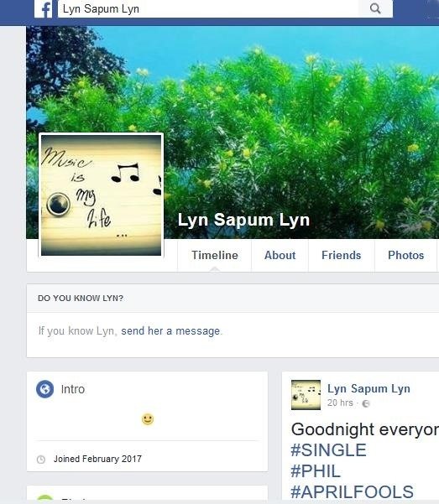Open the #APRILFOOLS hashtag
439x504 pixels.
pyautogui.click(x=352, y=491)
